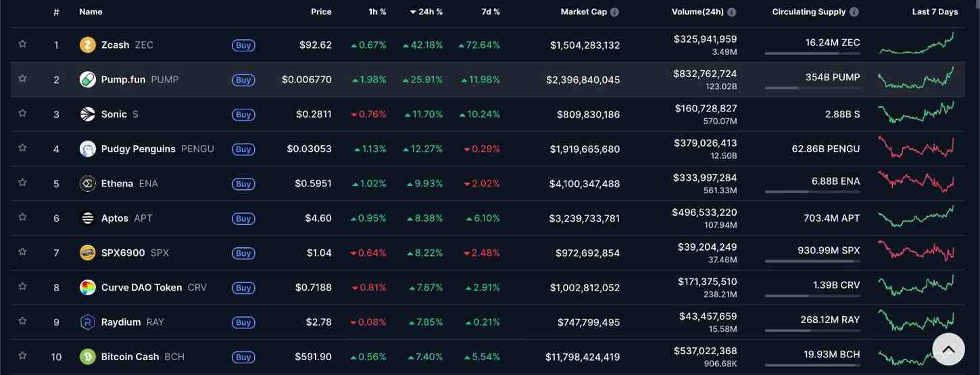Screen dimensions: 980x375
Task: Click the Pump.fun coin logo icon
Action: 88,80
